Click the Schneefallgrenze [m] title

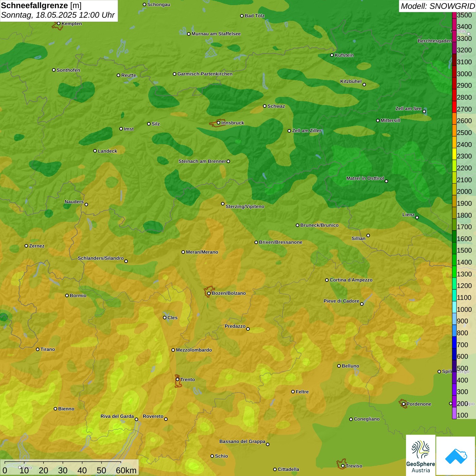[41, 5]
